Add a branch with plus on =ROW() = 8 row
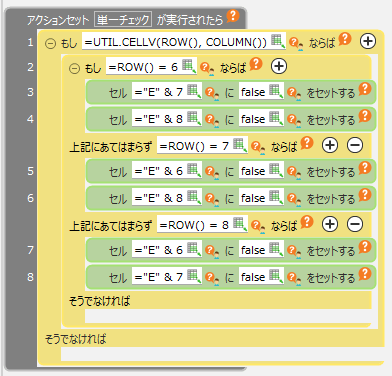392x376 pixels. tap(330, 224)
